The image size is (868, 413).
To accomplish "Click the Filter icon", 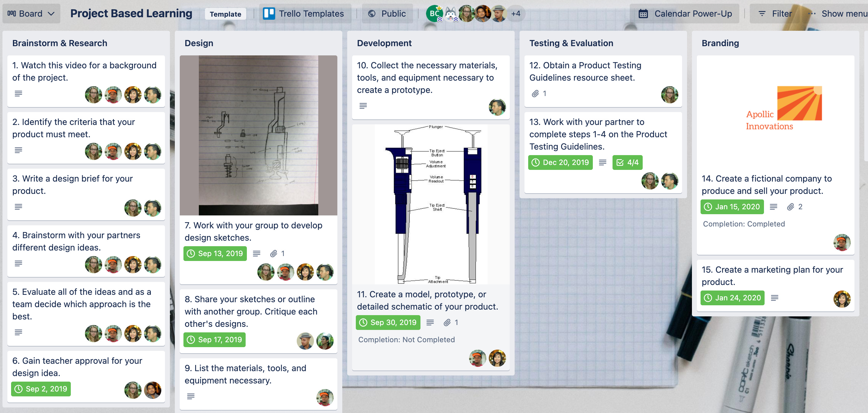I will click(x=762, y=12).
